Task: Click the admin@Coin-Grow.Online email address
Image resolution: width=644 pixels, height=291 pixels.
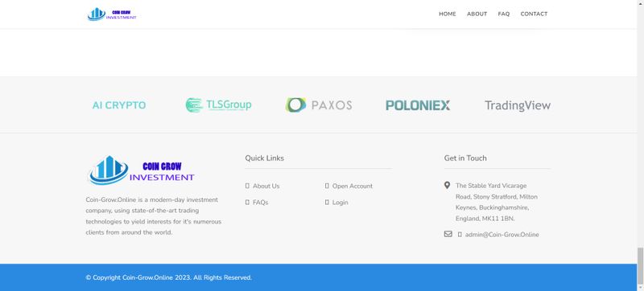Action: [x=502, y=235]
